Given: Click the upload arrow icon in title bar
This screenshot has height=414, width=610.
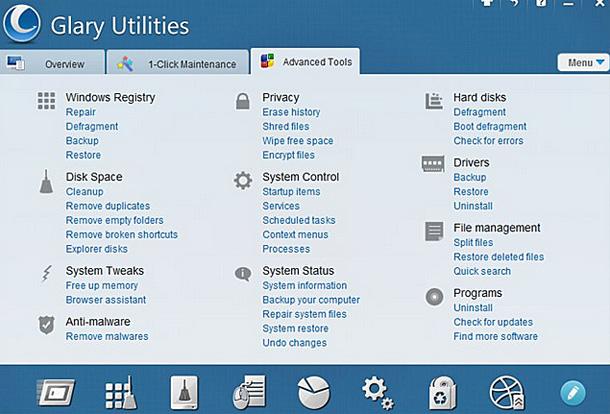Looking at the screenshot, I should [x=487, y=3].
